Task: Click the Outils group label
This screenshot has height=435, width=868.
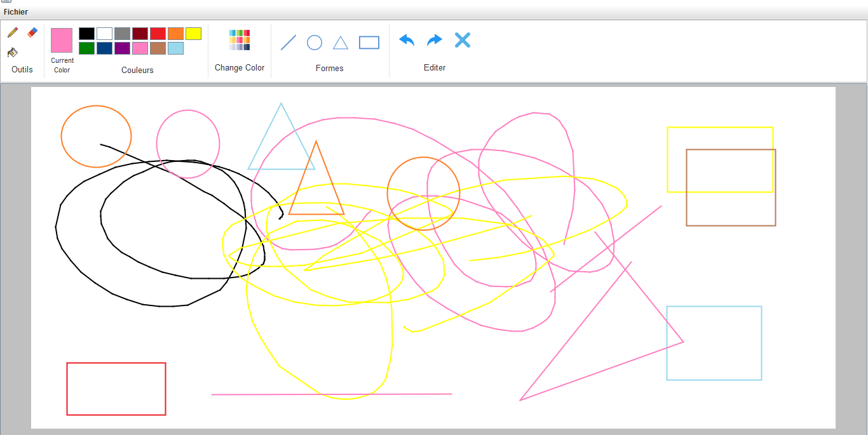Action: coord(22,69)
